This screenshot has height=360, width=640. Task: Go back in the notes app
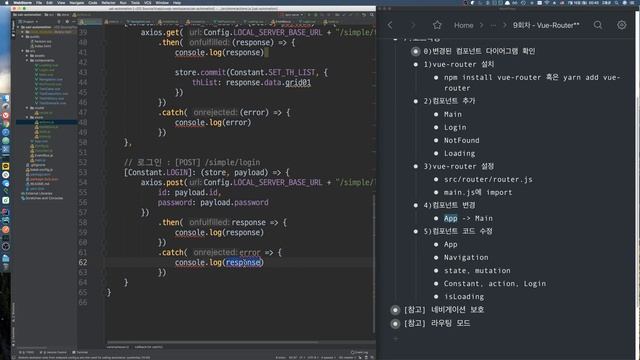(x=390, y=25)
